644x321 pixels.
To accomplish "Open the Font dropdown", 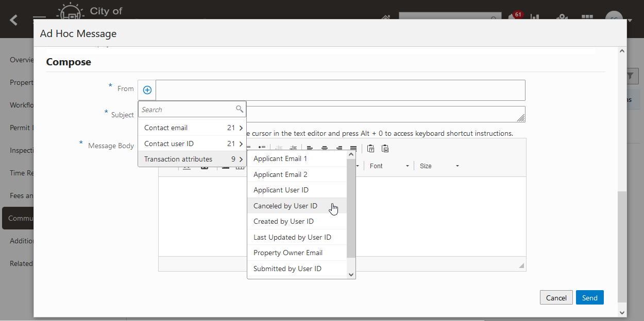I will 389,166.
